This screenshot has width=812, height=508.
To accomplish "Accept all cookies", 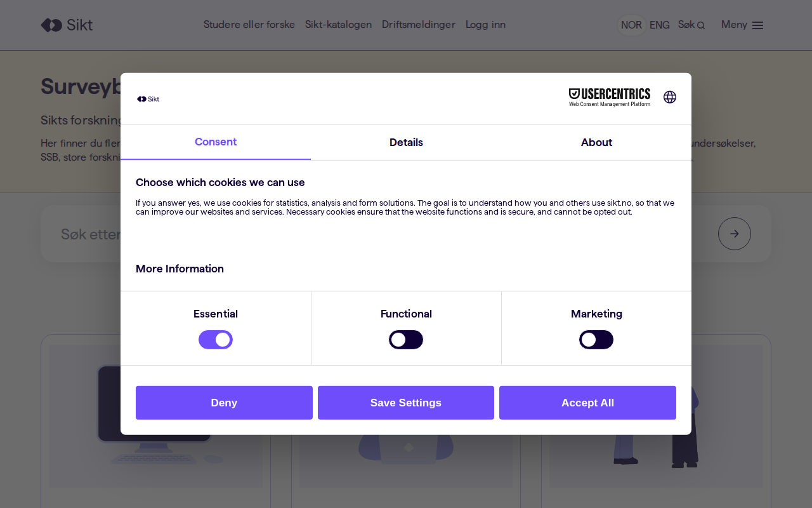I will coord(587,403).
